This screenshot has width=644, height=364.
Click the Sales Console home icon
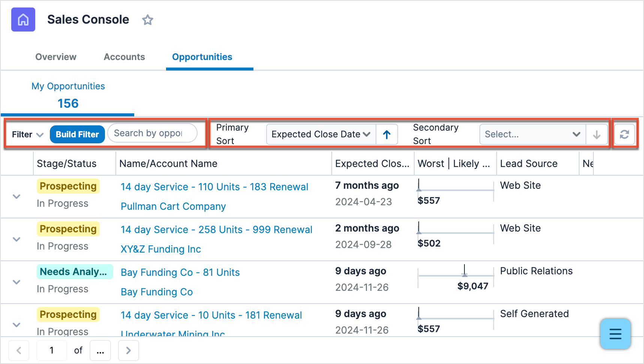click(23, 20)
